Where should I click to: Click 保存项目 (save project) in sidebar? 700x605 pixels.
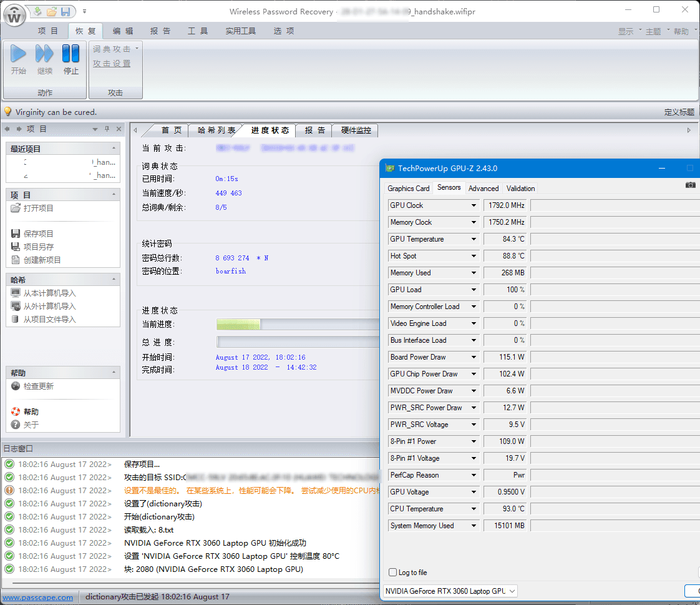point(32,234)
